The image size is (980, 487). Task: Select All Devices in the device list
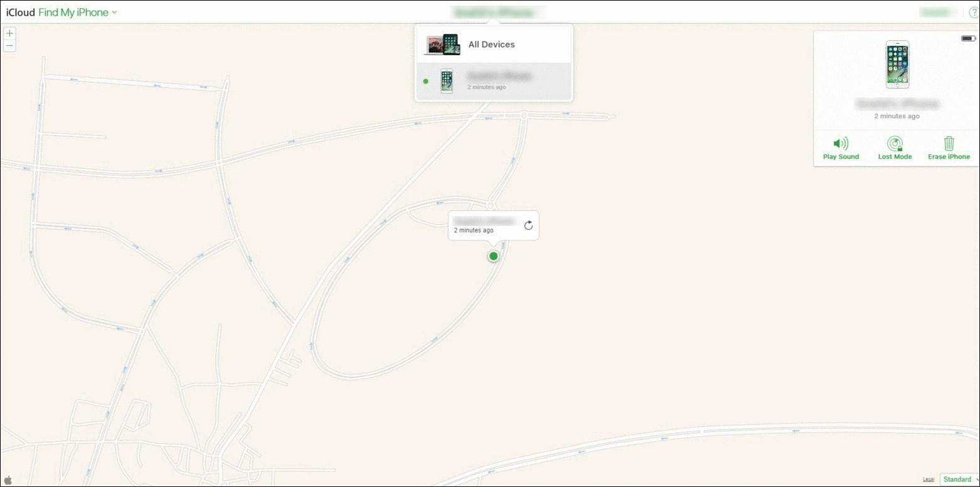[491, 45]
